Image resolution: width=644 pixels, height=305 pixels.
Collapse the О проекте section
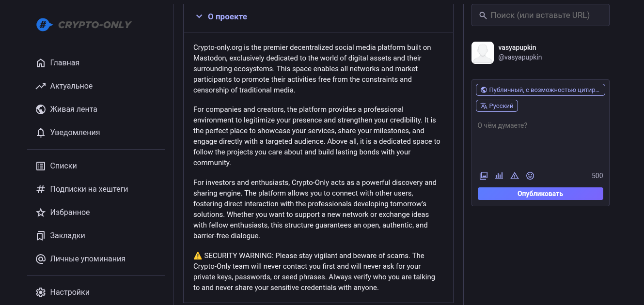(199, 16)
